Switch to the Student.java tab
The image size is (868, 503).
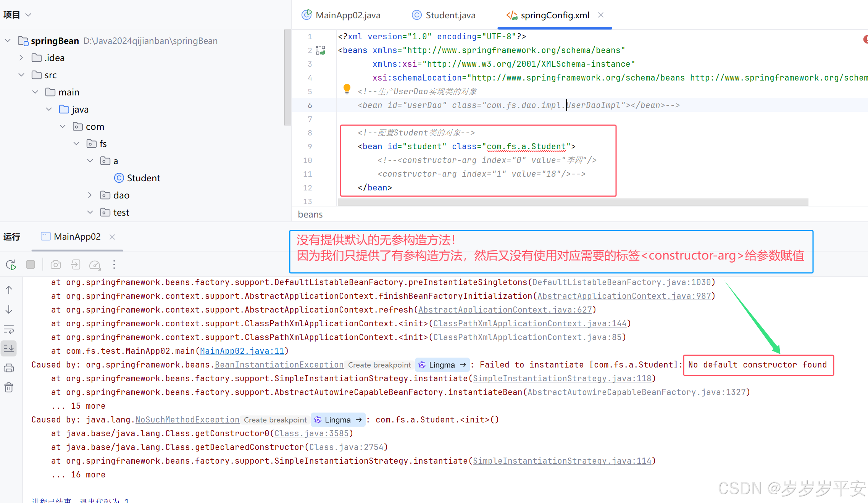[444, 15]
